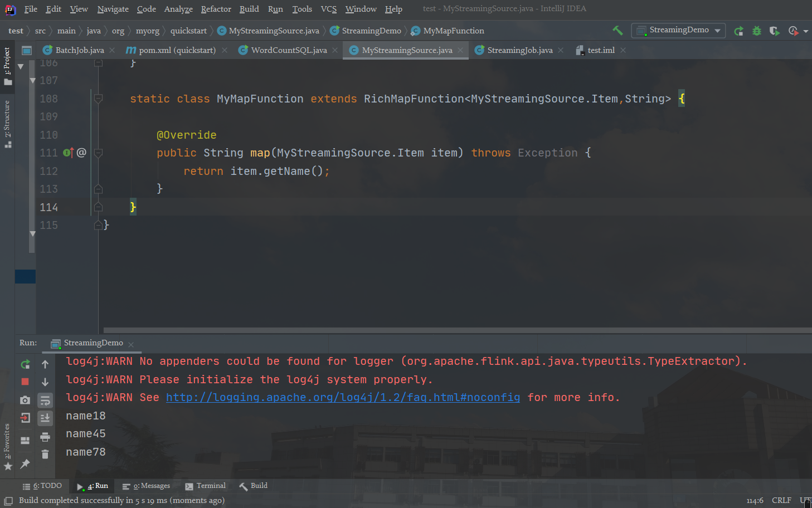
Task: Open the TODO tool window
Action: (x=42, y=486)
